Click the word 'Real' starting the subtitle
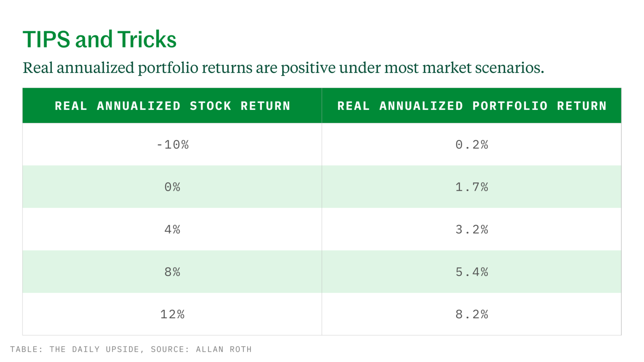The height and width of the screenshot is (362, 644). (x=38, y=68)
